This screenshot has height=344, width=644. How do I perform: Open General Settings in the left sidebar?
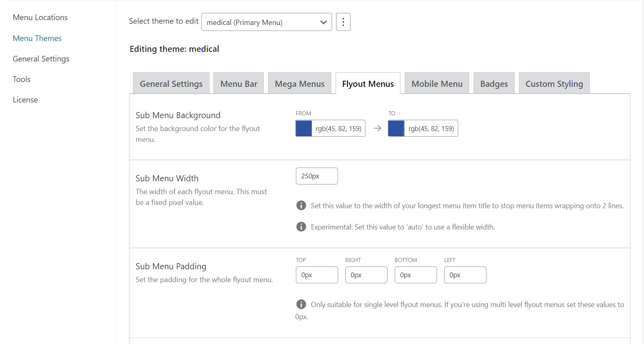click(x=41, y=59)
